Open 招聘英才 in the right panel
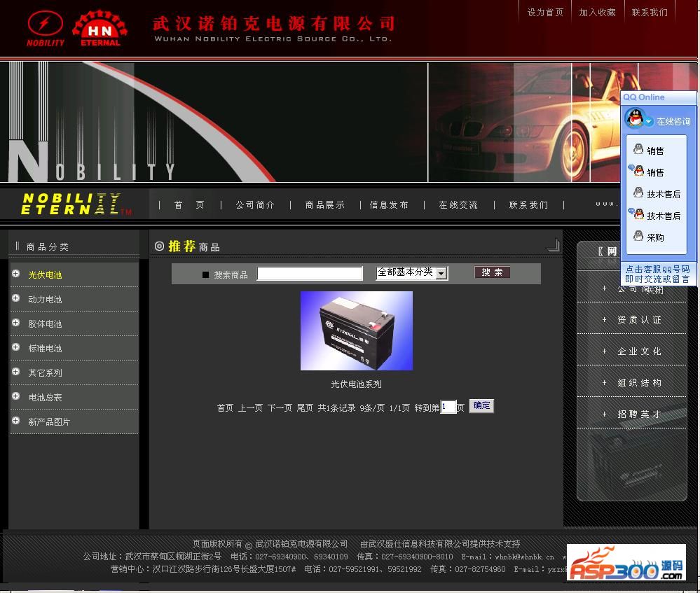The width and height of the screenshot is (700, 593). pyautogui.click(x=639, y=414)
